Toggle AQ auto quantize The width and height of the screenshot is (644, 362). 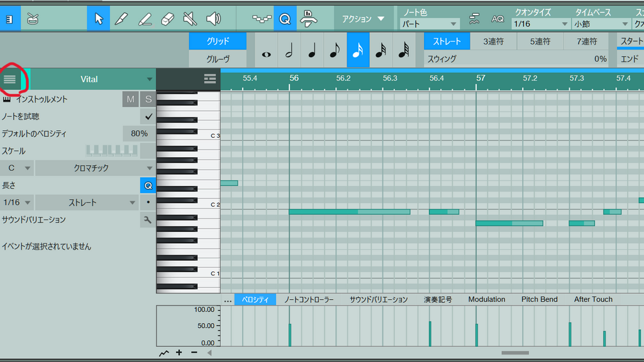[x=497, y=19]
